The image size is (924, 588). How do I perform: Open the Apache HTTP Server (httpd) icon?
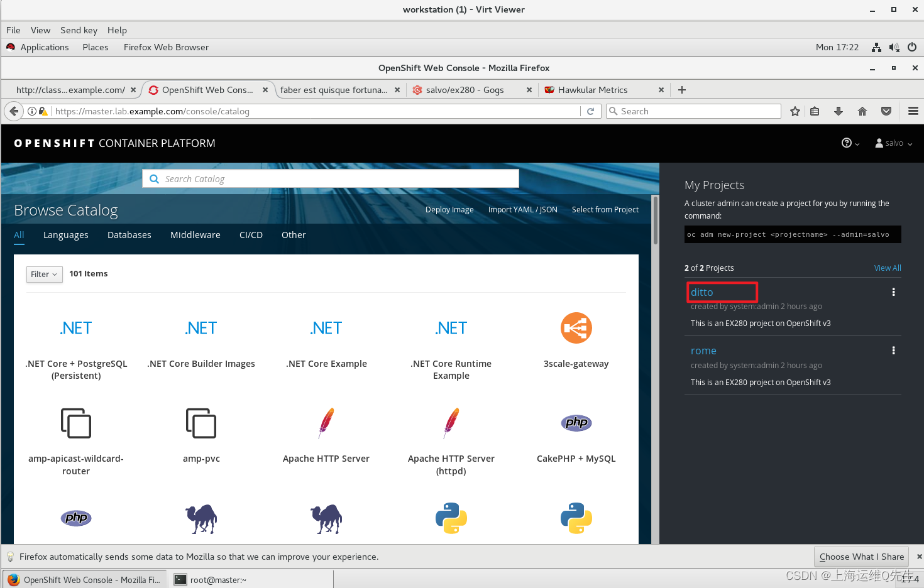451,423
